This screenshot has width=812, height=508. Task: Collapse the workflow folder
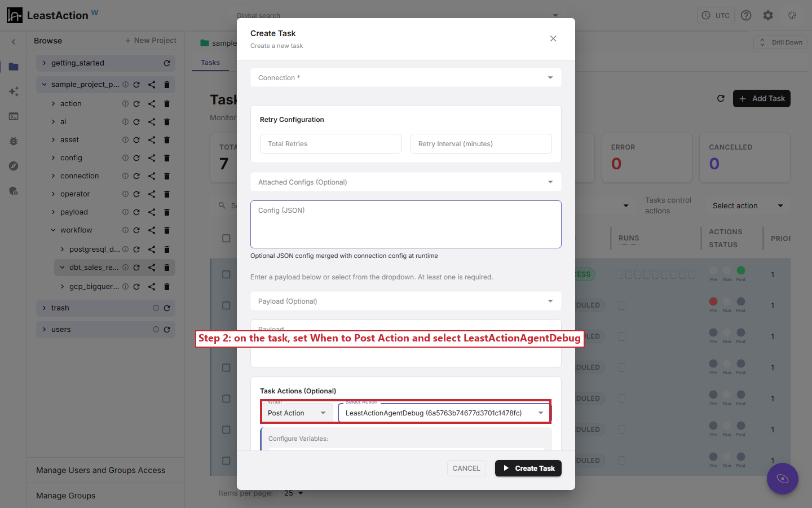pyautogui.click(x=53, y=230)
